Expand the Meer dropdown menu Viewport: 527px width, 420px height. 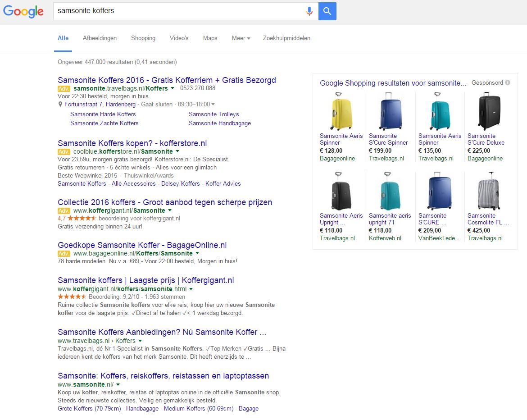click(x=241, y=38)
